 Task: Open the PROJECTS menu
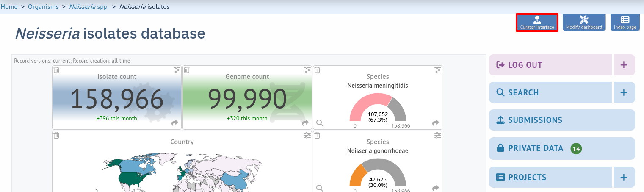tap(550, 177)
